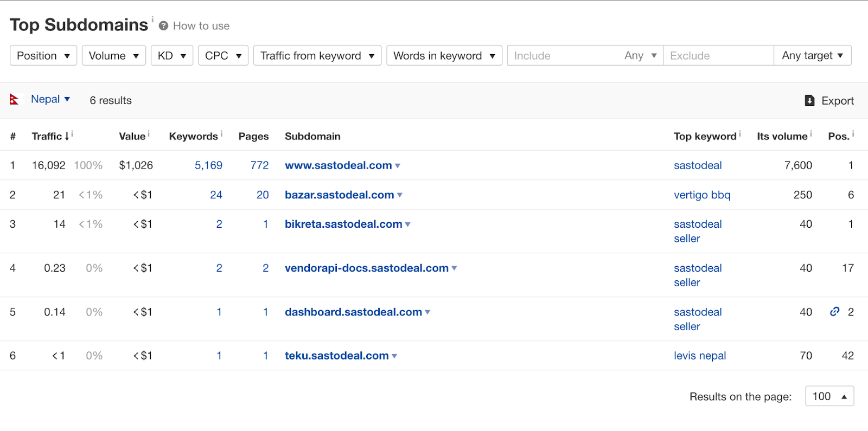This screenshot has width=868, height=431.
Task: Click the link icon in dashboard row position
Action: point(835,311)
